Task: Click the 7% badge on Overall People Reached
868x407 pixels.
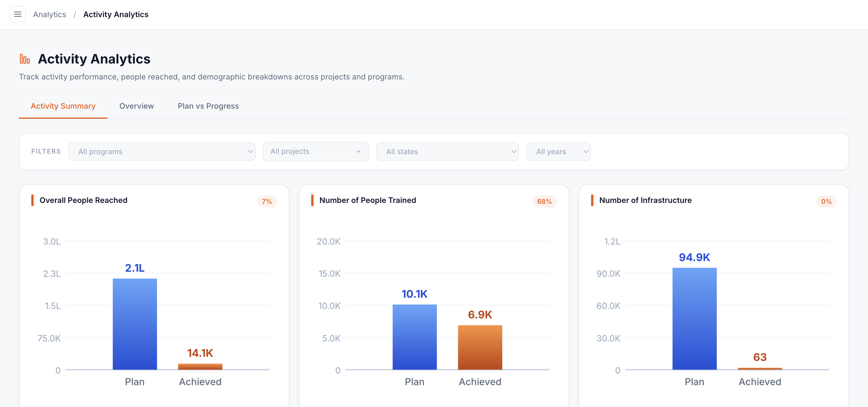Action: (x=267, y=201)
